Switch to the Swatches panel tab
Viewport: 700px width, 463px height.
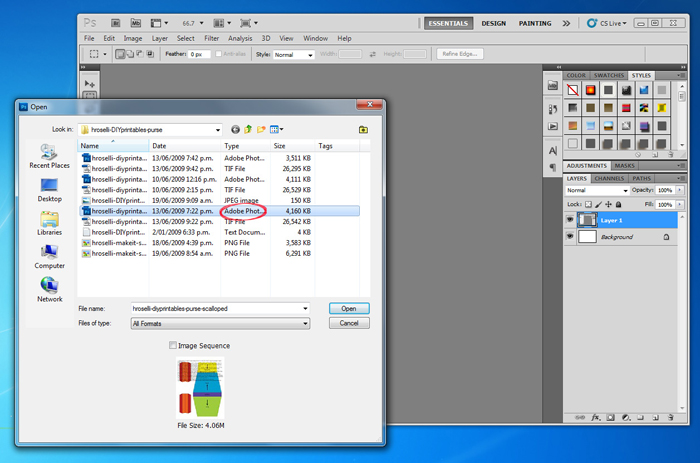608,75
